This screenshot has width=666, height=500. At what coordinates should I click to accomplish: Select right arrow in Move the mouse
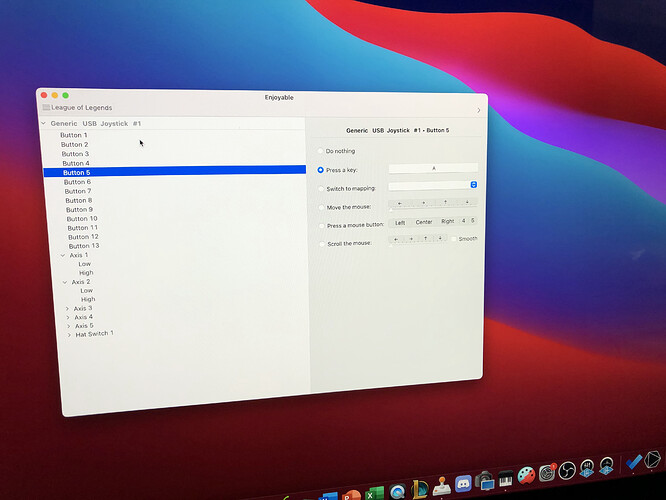[x=423, y=203]
